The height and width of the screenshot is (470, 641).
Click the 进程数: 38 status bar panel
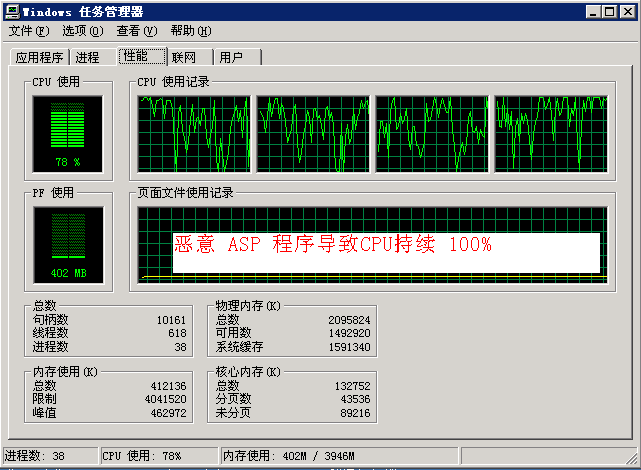49,456
